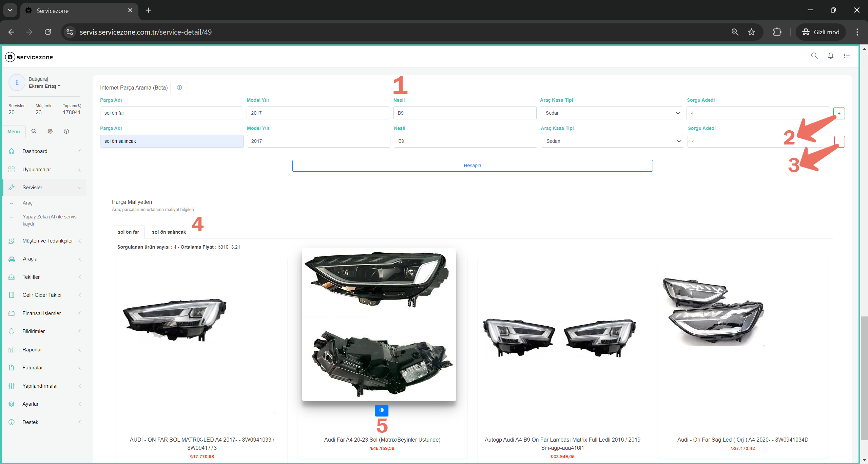The height and width of the screenshot is (464, 868).
Task: View details of Audi Far A4 20-23 Sol
Action: [382, 410]
